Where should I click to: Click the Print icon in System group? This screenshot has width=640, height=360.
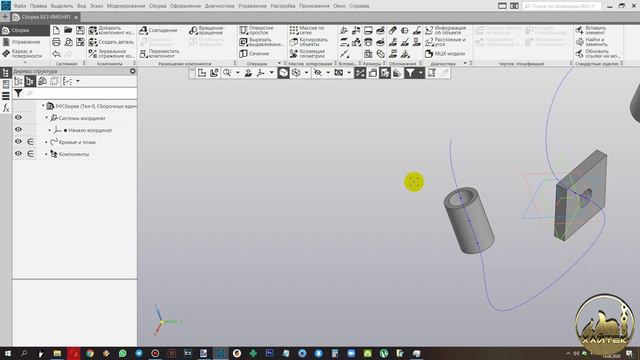pos(56,42)
